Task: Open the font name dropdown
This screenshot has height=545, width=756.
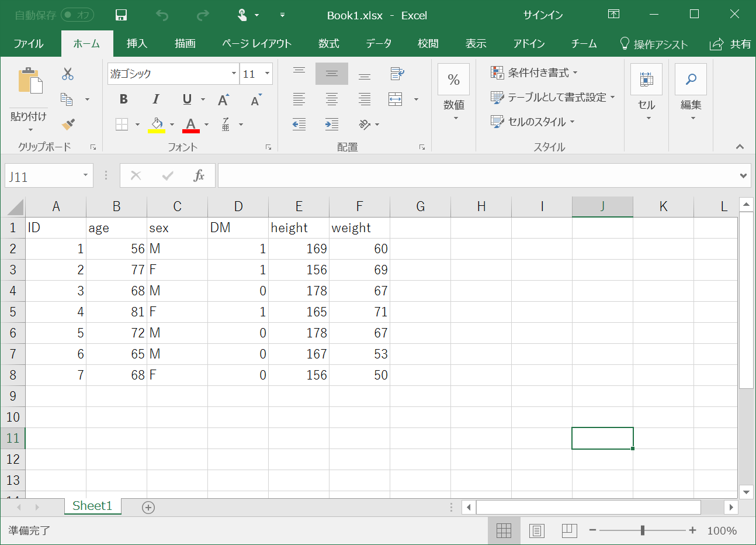Action: (x=234, y=74)
